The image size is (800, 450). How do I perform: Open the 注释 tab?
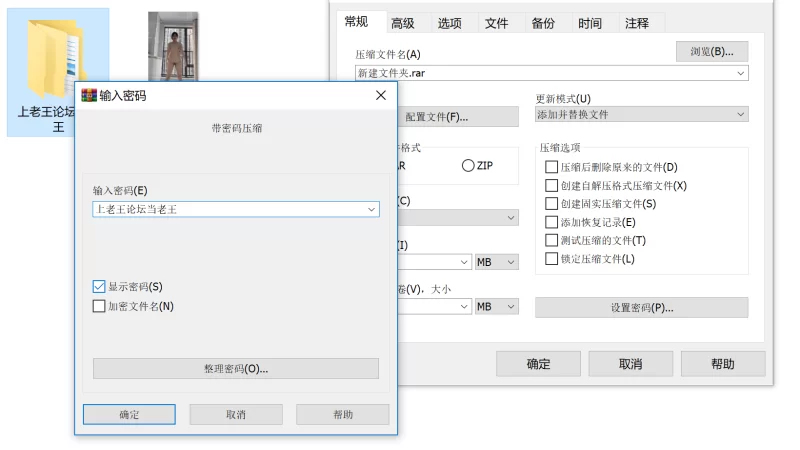pyautogui.click(x=636, y=23)
